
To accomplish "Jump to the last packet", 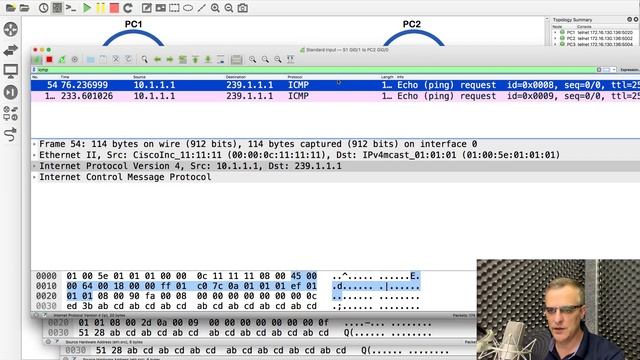I will (208, 60).
